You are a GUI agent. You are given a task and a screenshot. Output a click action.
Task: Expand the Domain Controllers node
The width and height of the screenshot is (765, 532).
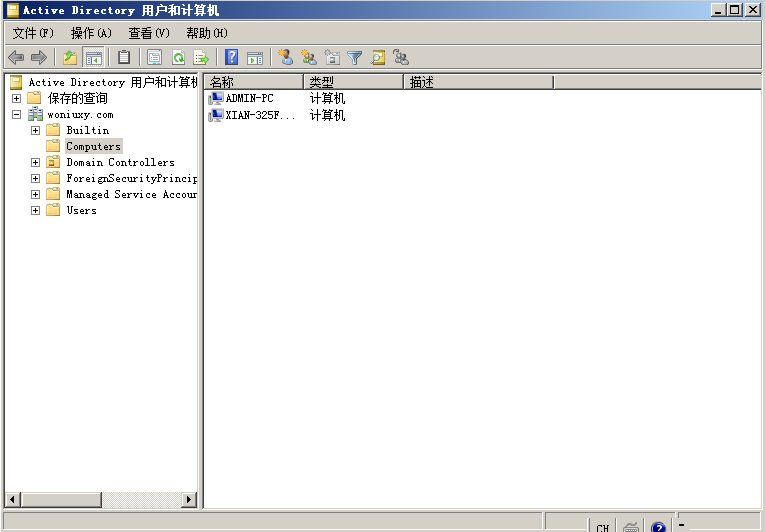pyautogui.click(x=35, y=162)
